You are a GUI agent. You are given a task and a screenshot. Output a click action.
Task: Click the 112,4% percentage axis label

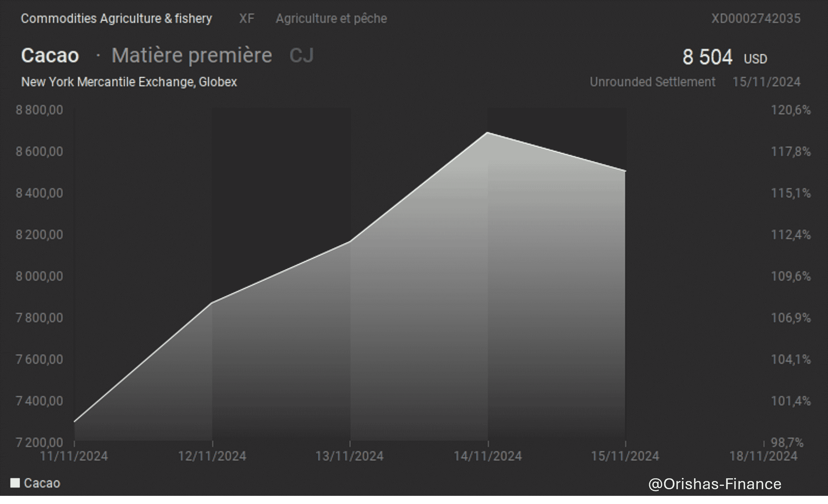click(791, 235)
